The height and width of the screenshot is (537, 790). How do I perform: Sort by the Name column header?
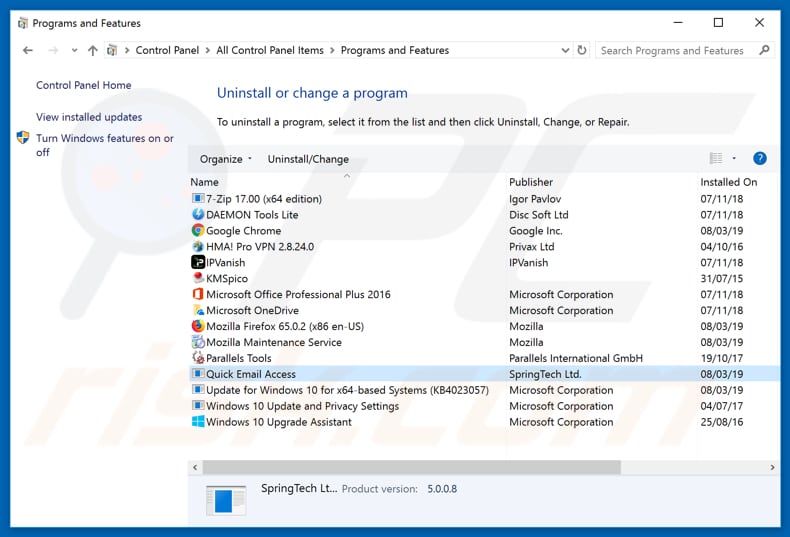[205, 182]
